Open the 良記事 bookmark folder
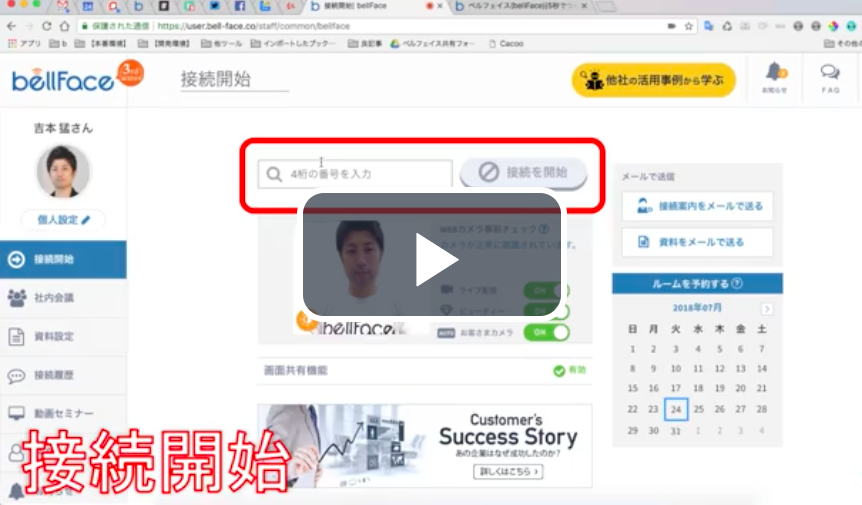The image size is (862, 505). [365, 43]
